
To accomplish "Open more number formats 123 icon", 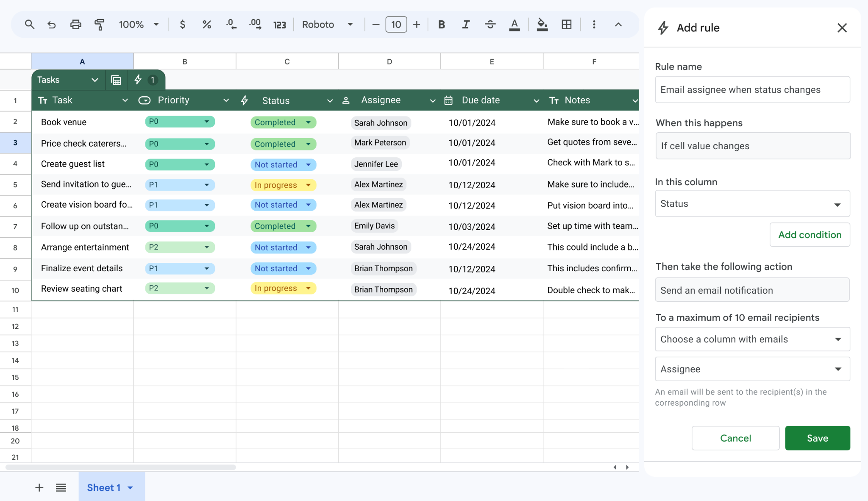I will point(280,25).
